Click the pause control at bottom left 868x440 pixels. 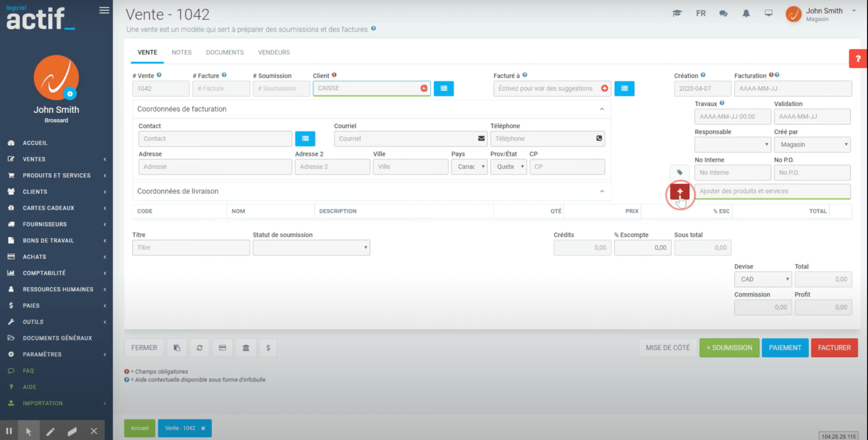click(x=9, y=431)
